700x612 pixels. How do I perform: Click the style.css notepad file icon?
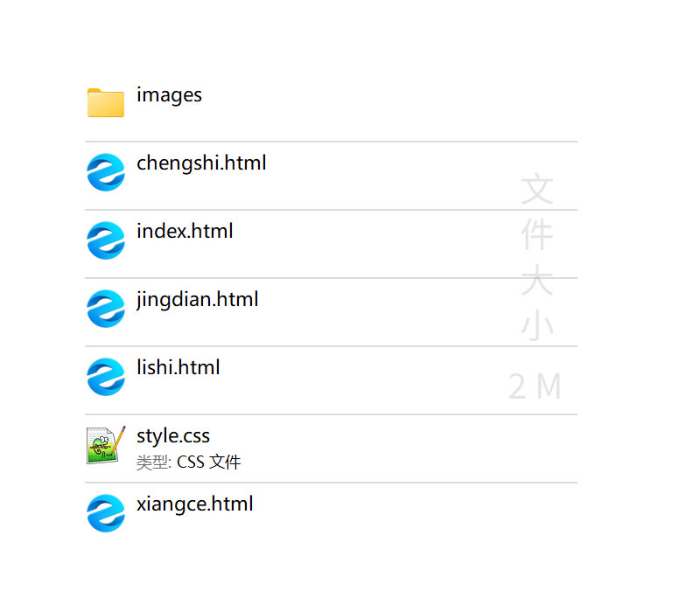click(106, 444)
